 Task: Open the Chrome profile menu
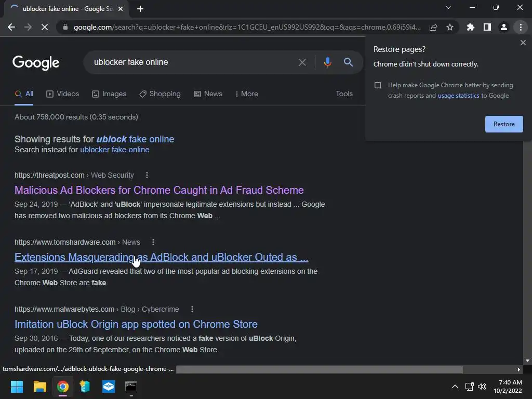tap(504, 27)
